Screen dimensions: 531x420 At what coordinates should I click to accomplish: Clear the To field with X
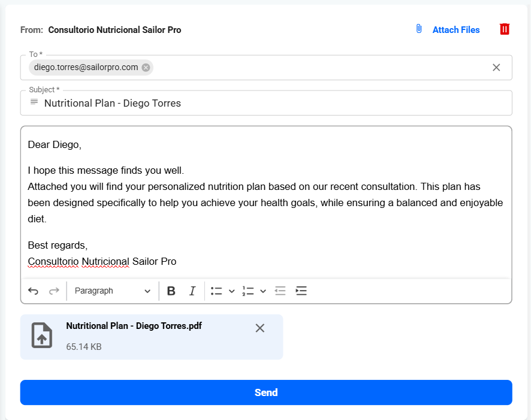(496, 68)
